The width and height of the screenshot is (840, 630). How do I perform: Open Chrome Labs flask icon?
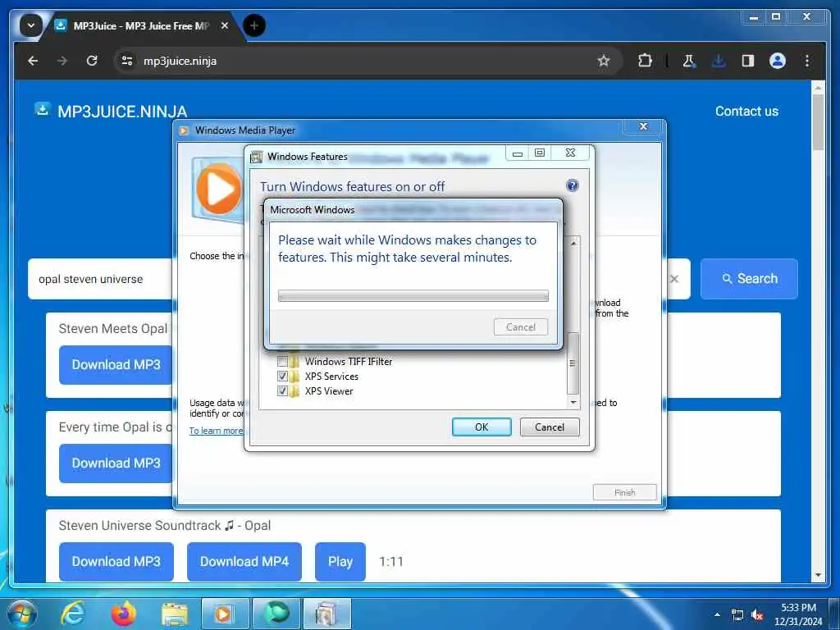pos(689,61)
